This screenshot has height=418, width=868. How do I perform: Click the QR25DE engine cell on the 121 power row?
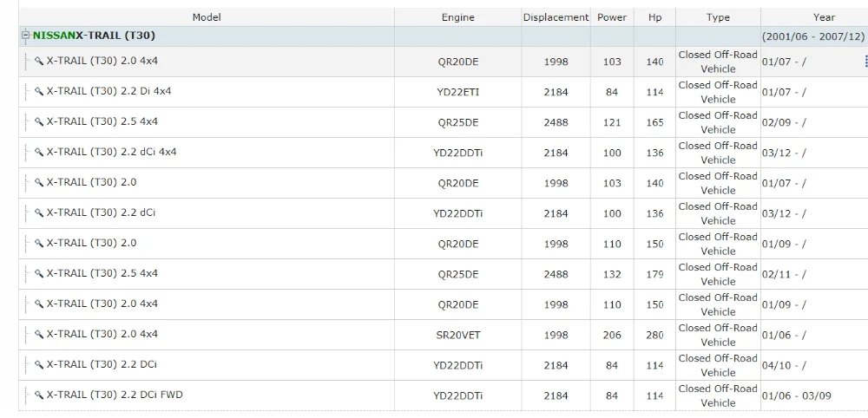(457, 122)
